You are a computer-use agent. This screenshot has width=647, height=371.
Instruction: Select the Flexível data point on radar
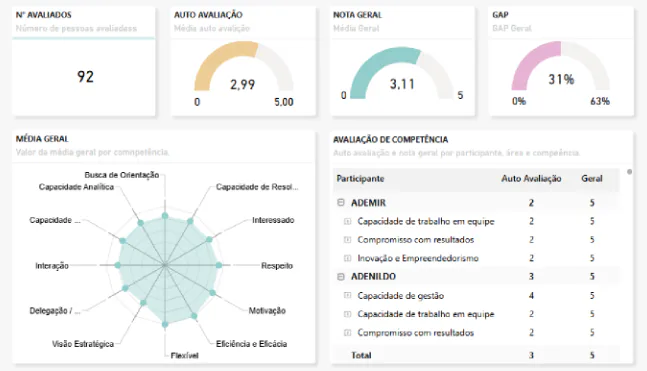165,324
